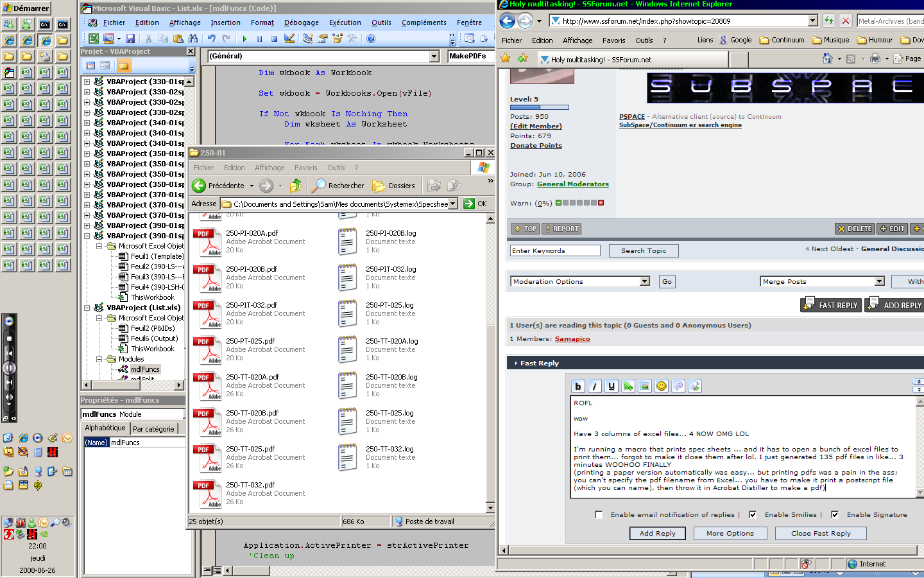Click the Cut scissors icon in VB toolbar
Screen dimensions: 924x578
pos(148,39)
